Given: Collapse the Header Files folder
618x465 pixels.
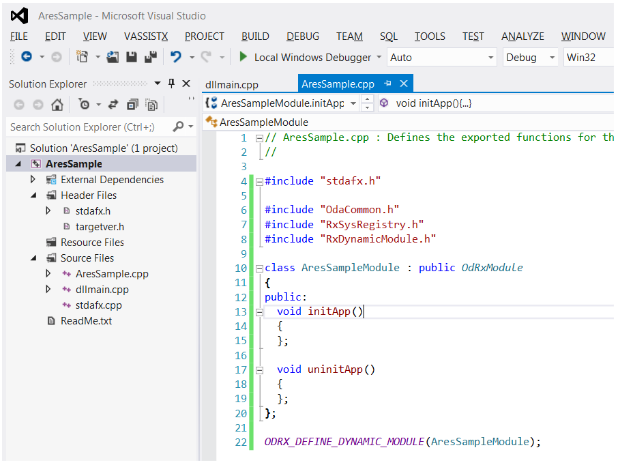Looking at the screenshot, I should click(x=34, y=195).
